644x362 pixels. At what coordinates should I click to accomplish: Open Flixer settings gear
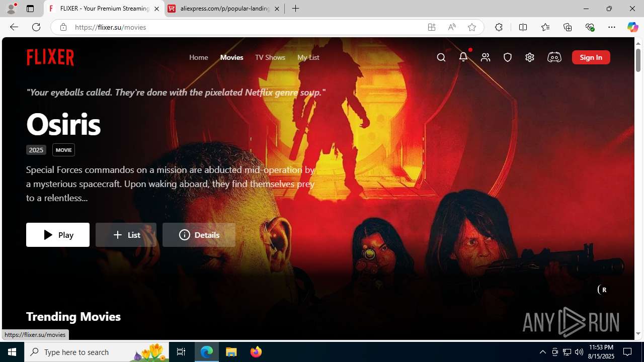coord(530,57)
